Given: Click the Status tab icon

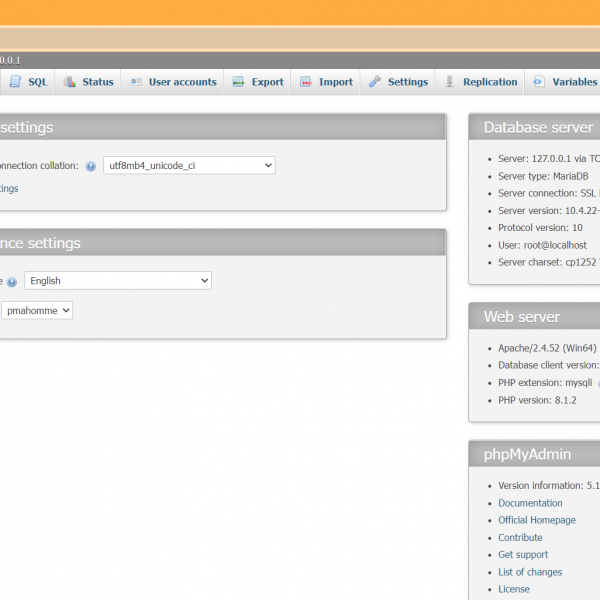Looking at the screenshot, I should [x=70, y=82].
